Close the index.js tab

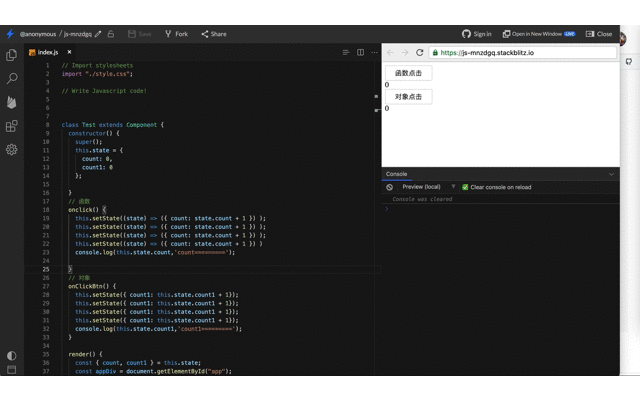[x=69, y=52]
